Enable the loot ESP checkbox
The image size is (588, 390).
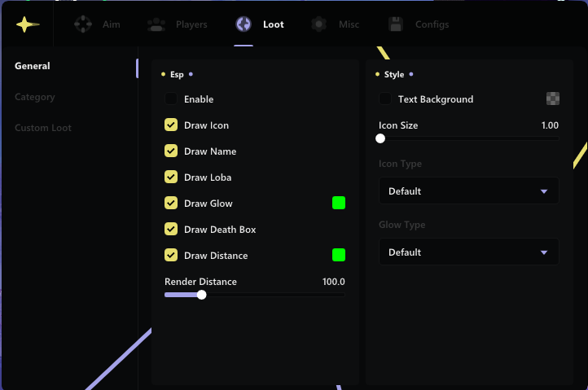171,99
